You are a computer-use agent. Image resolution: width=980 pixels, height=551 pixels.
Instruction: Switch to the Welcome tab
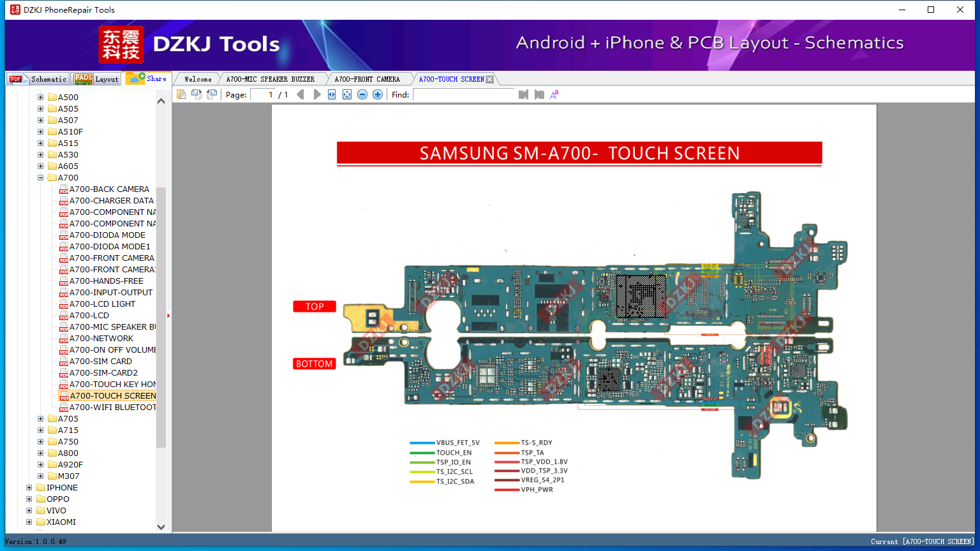pyautogui.click(x=198, y=79)
